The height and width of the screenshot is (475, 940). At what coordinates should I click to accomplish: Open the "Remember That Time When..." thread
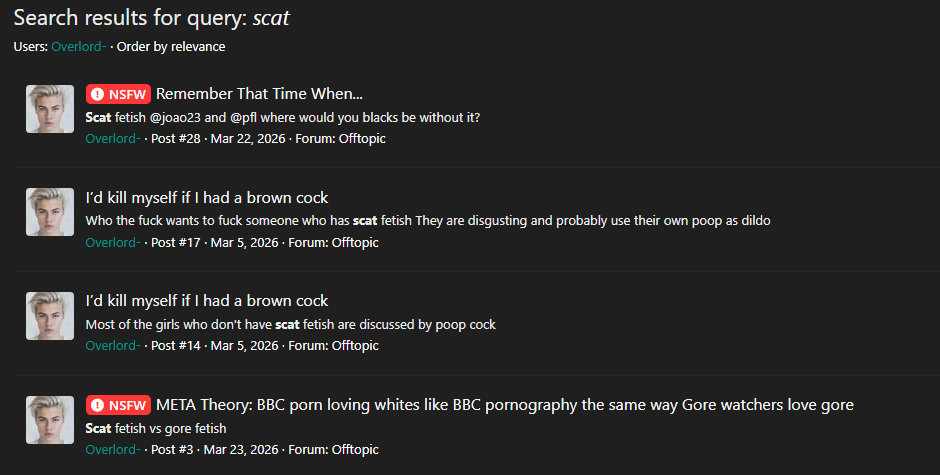coord(259,94)
